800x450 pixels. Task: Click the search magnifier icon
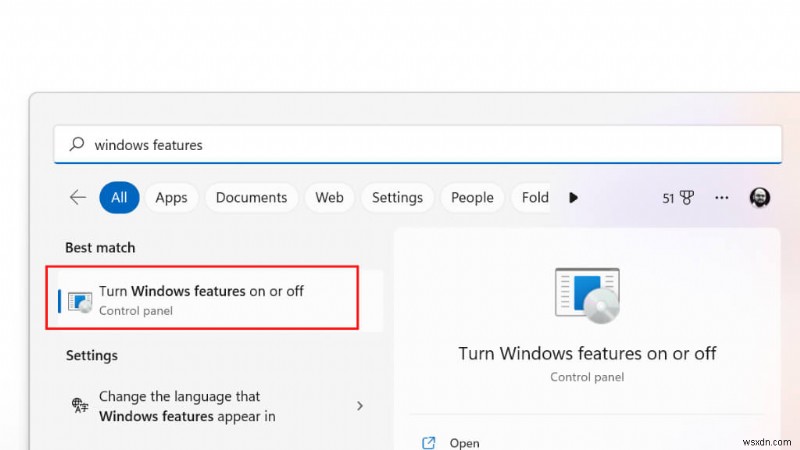[x=77, y=144]
